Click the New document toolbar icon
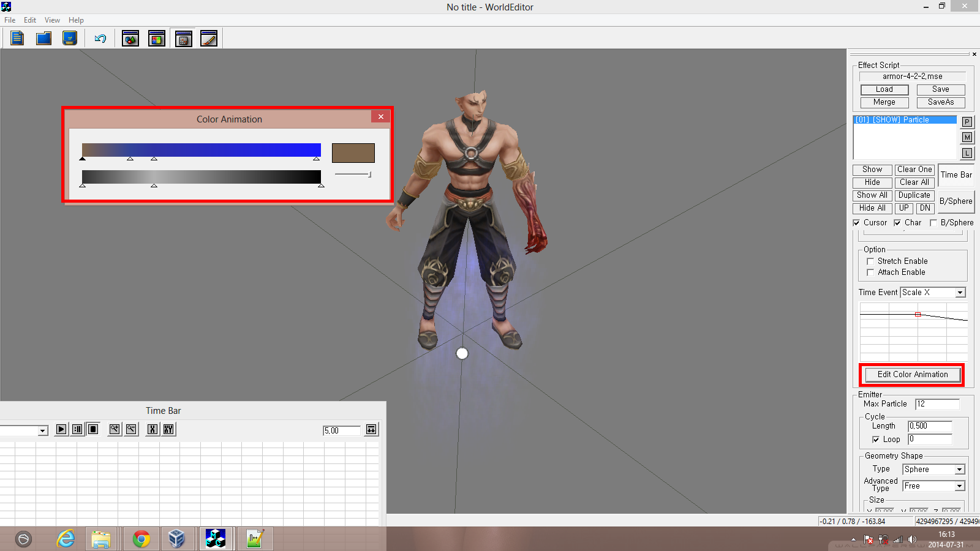This screenshot has width=980, height=551. (x=17, y=39)
